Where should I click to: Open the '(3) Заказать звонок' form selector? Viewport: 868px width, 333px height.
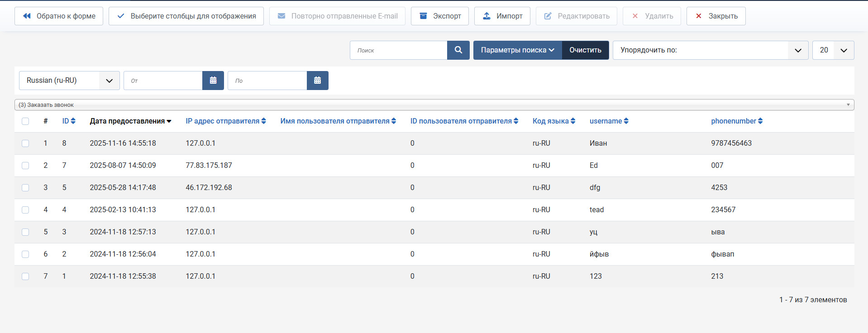pyautogui.click(x=434, y=105)
